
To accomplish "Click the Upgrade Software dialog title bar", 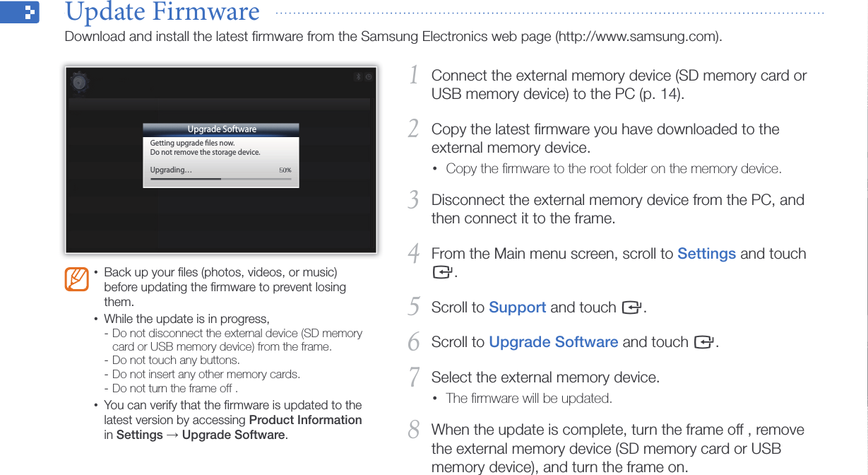I will point(221,129).
